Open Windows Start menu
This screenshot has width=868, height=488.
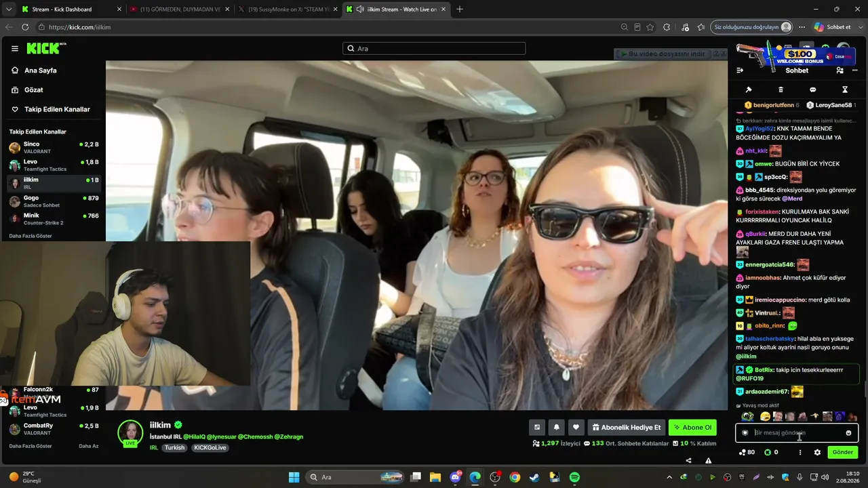[294, 477]
